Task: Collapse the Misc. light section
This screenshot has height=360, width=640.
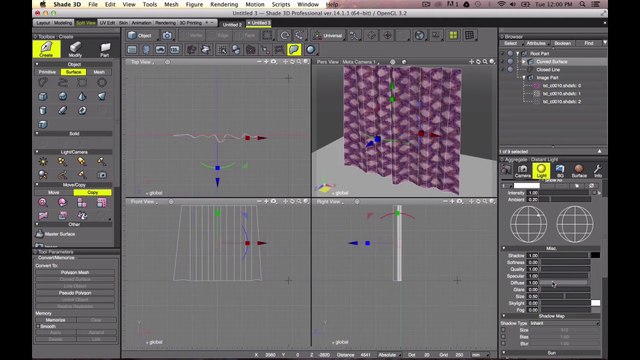Action: click(504, 248)
